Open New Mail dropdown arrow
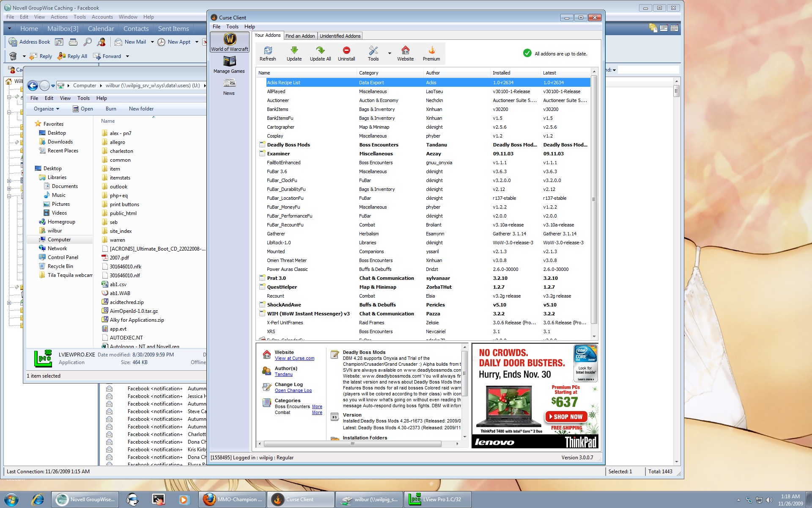The width and height of the screenshot is (812, 508). pyautogui.click(x=152, y=42)
